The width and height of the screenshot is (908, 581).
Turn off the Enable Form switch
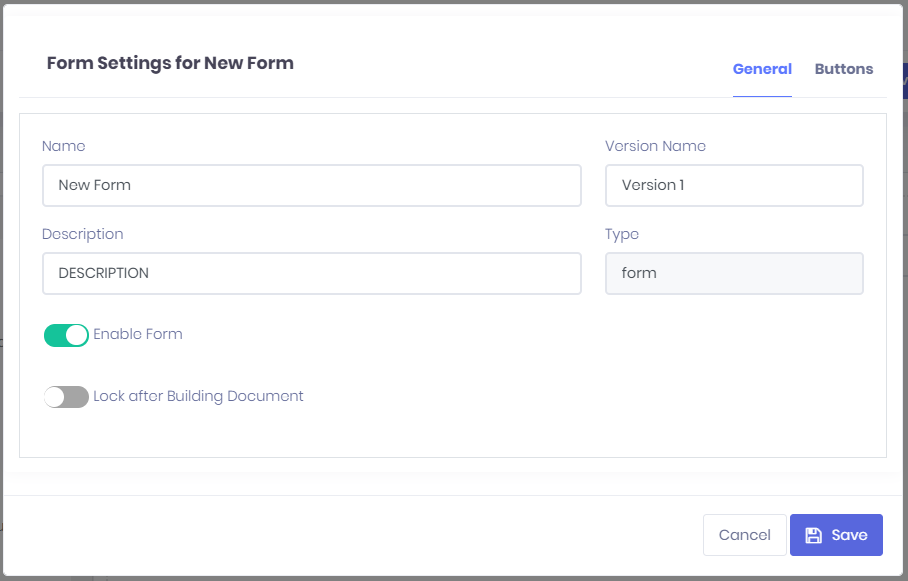coord(66,335)
